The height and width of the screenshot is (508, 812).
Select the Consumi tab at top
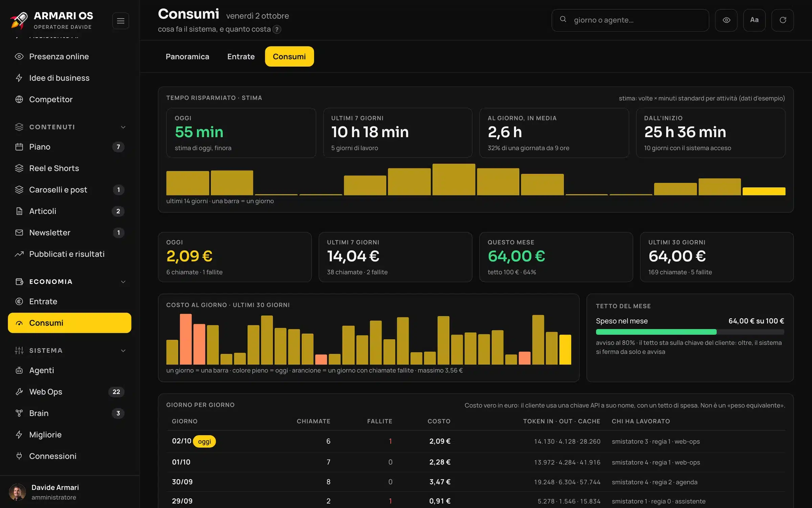pyautogui.click(x=289, y=57)
